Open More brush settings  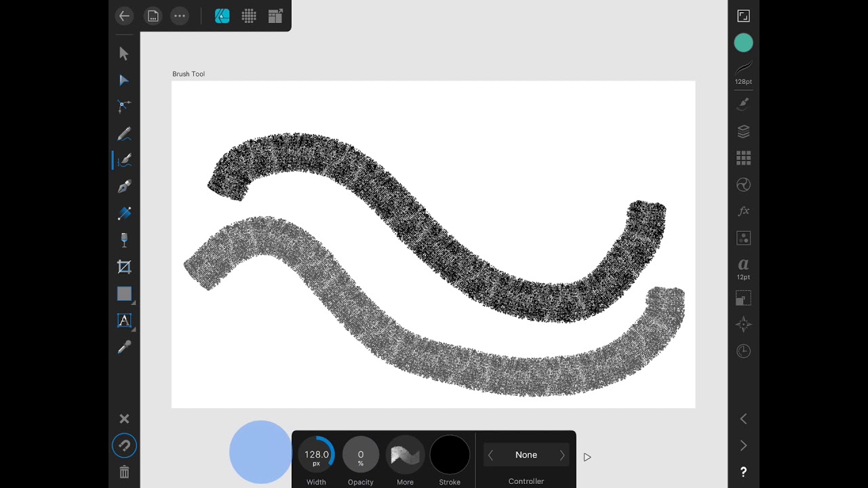406,455
